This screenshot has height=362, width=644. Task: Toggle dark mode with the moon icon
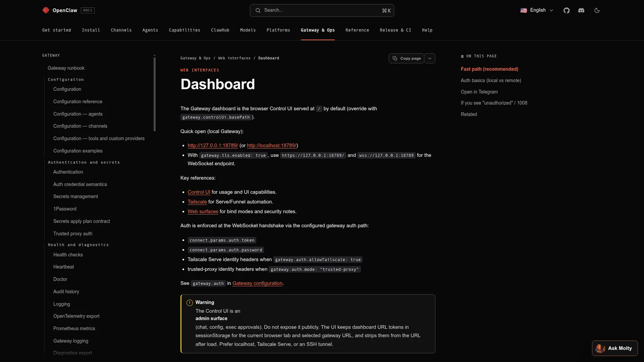point(597,10)
